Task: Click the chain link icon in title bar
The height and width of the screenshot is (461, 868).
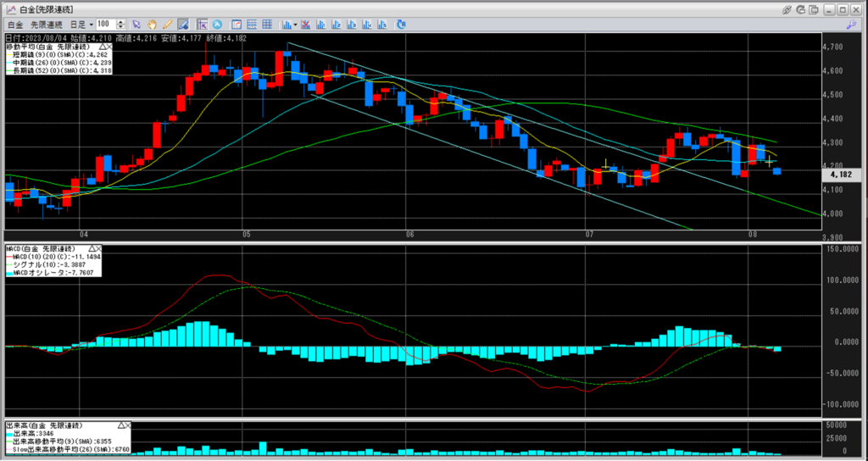Action: [x=787, y=8]
